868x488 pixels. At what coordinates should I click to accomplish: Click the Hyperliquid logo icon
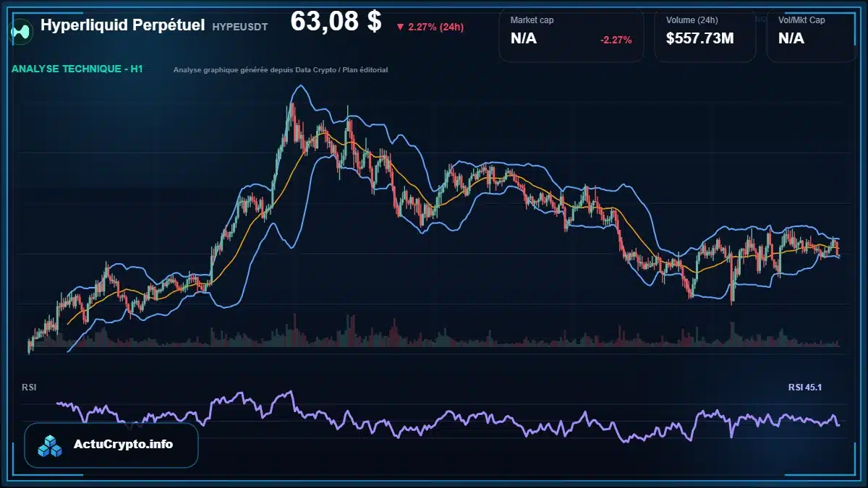22,30
